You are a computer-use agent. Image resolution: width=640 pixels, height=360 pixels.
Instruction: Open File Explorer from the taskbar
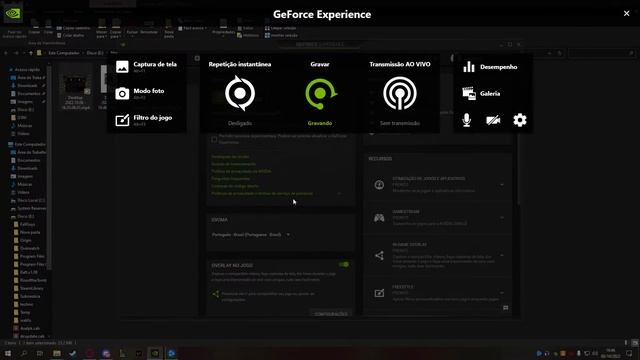[57, 353]
